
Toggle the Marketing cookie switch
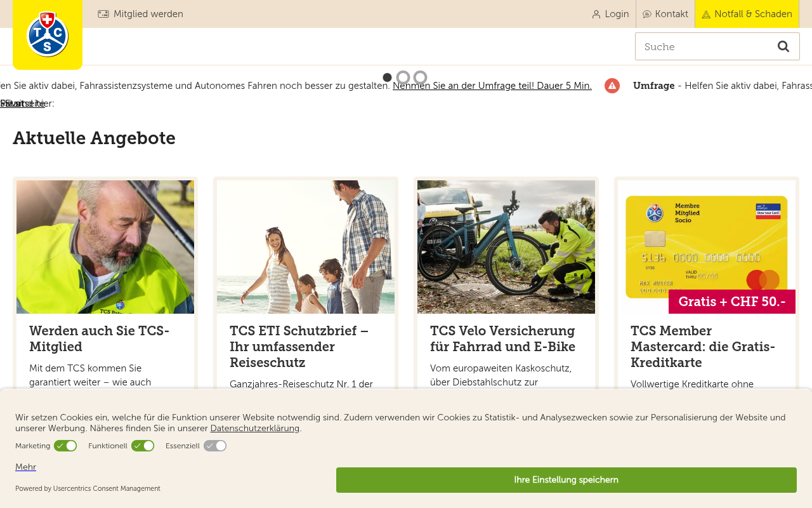point(65,446)
